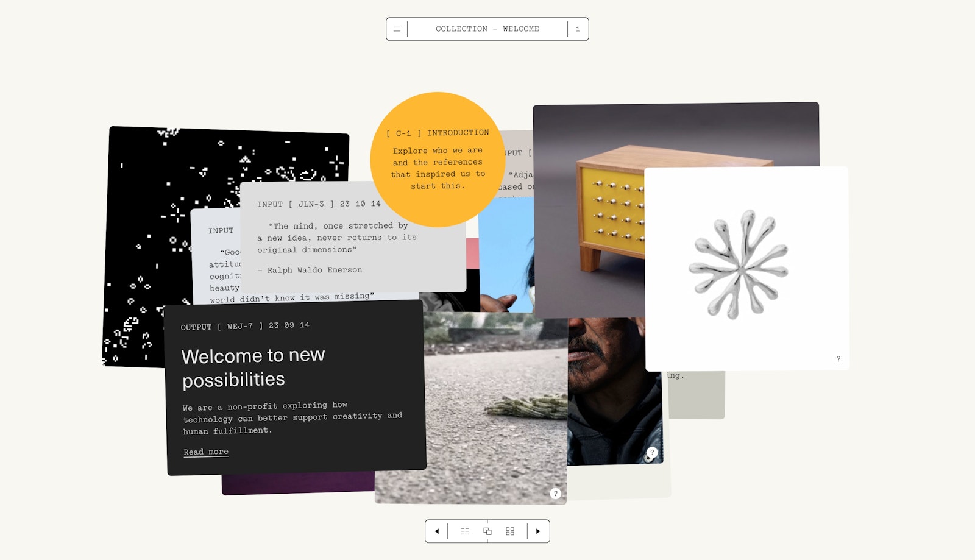Select the silver splash sculpture image
The width and height of the screenshot is (975, 560).
739,265
